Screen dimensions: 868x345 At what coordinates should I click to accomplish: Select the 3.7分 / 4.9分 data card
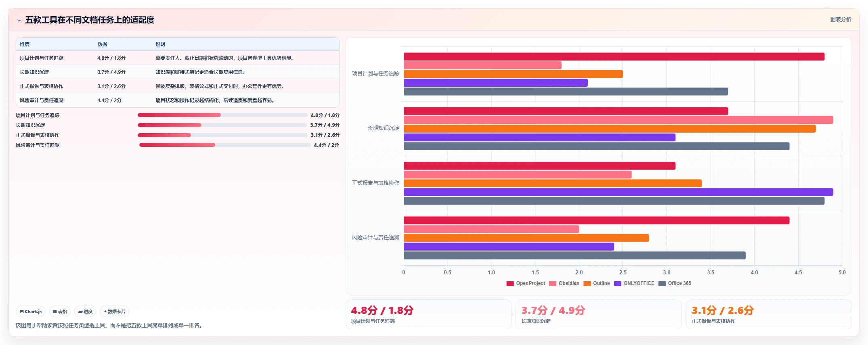[599, 314]
